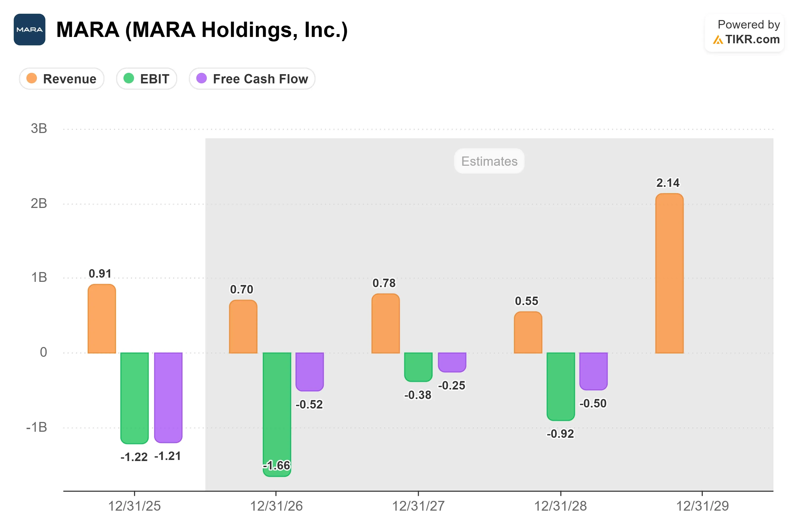Image resolution: width=798 pixels, height=532 pixels.
Task: Click the 12/31/27 x-axis date label
Action: click(x=418, y=506)
